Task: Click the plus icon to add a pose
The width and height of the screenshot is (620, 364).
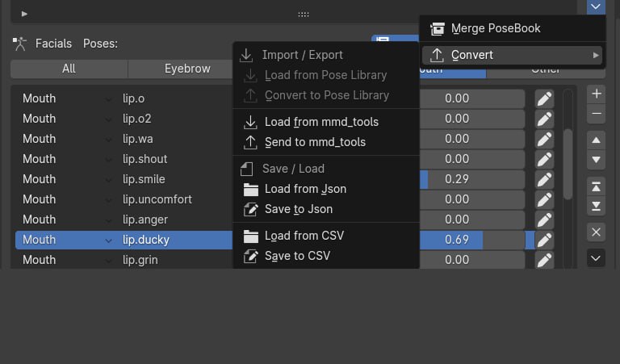Action: [597, 94]
